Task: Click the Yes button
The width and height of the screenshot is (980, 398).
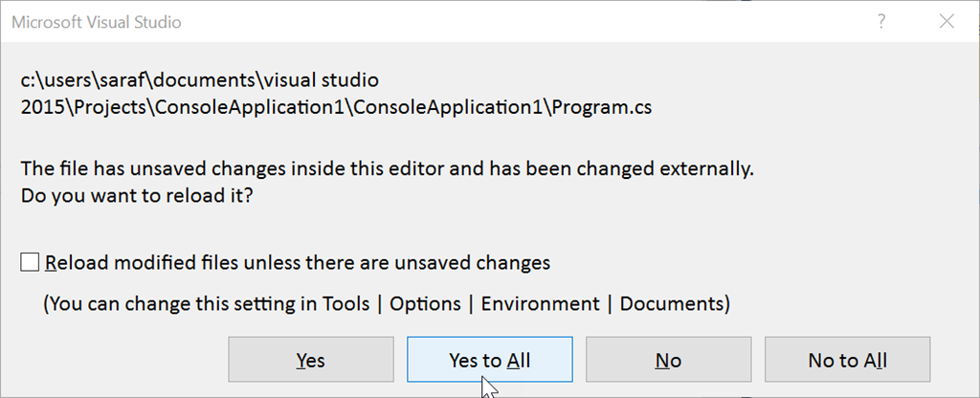Action: (310, 360)
